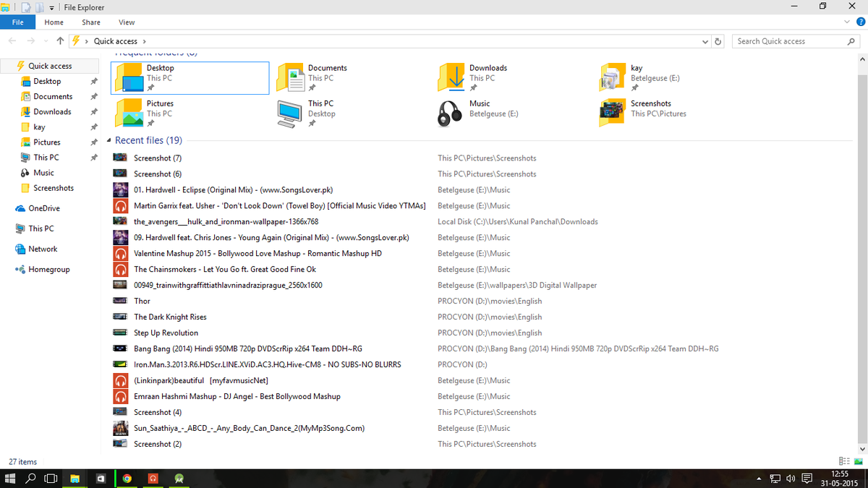Open the File tab

click(17, 22)
